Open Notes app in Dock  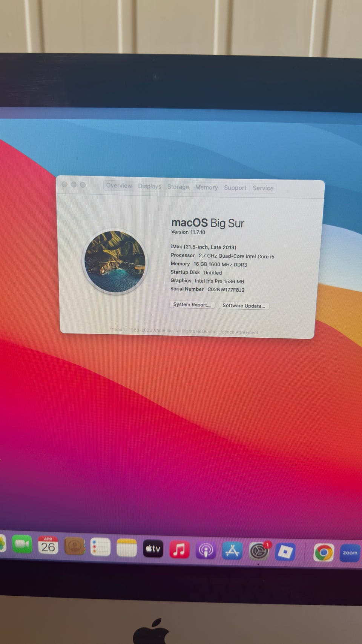coord(127,547)
